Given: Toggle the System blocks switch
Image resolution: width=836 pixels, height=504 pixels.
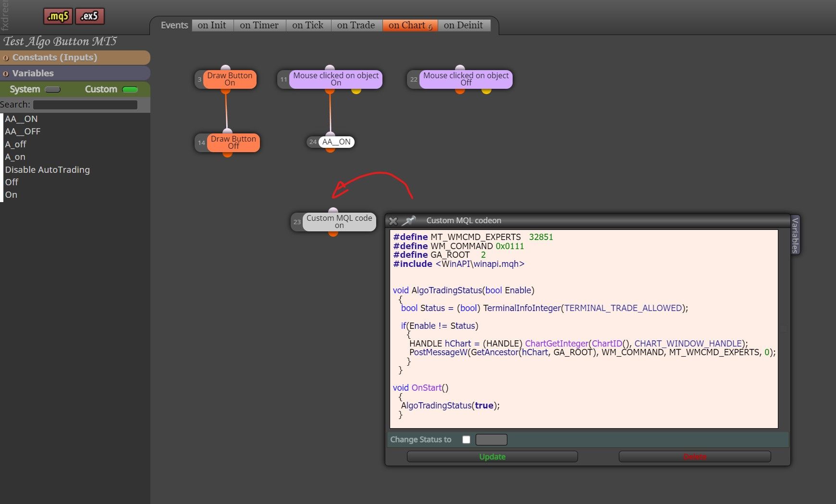Looking at the screenshot, I should click(x=52, y=89).
